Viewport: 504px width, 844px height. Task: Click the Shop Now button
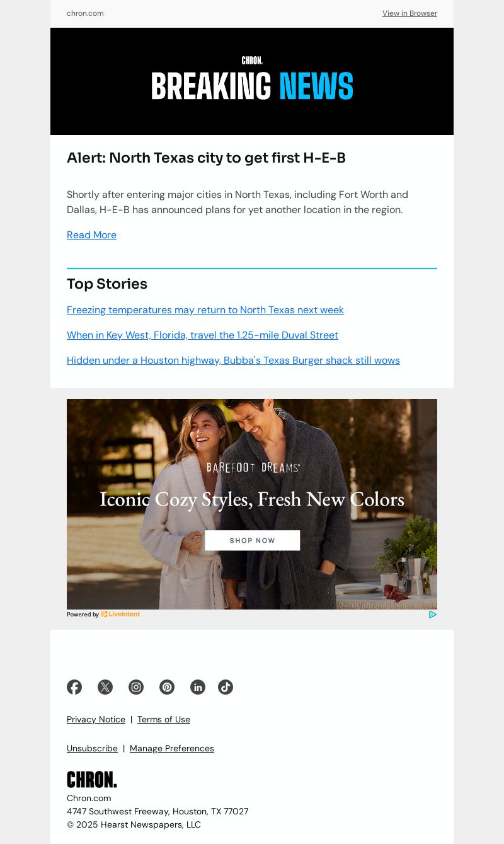(x=252, y=540)
